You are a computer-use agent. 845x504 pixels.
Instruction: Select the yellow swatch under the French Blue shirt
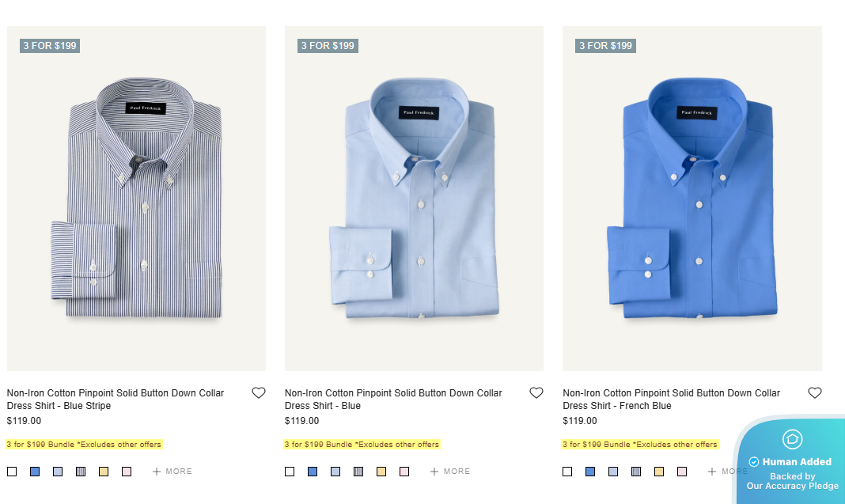pyautogui.click(x=658, y=471)
